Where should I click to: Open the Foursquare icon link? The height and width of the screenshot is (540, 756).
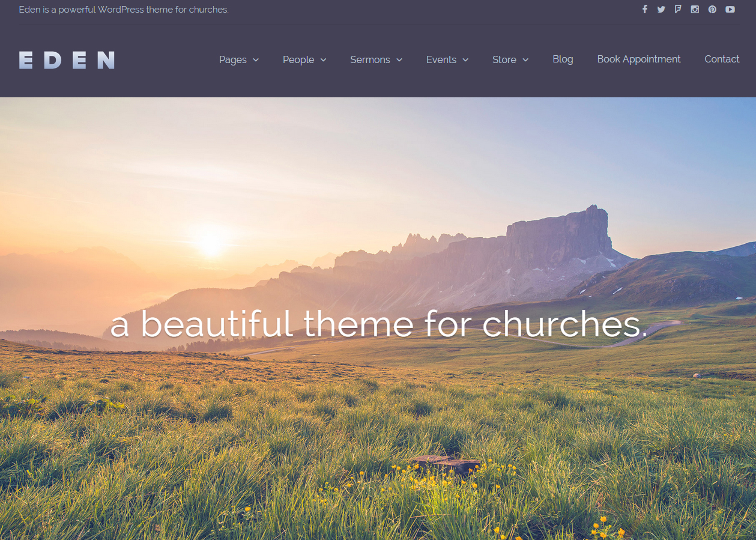(678, 9)
